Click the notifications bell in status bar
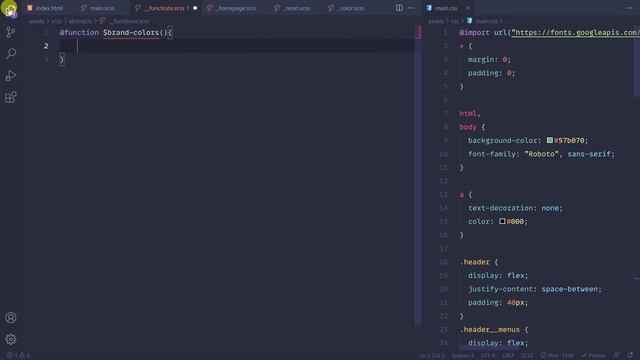 coord(631,356)
